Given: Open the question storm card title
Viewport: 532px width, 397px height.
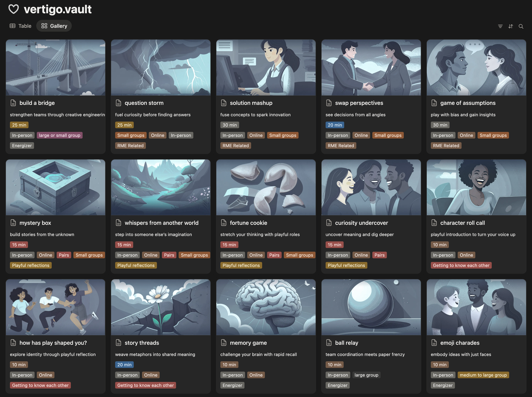Looking at the screenshot, I should click(x=144, y=103).
